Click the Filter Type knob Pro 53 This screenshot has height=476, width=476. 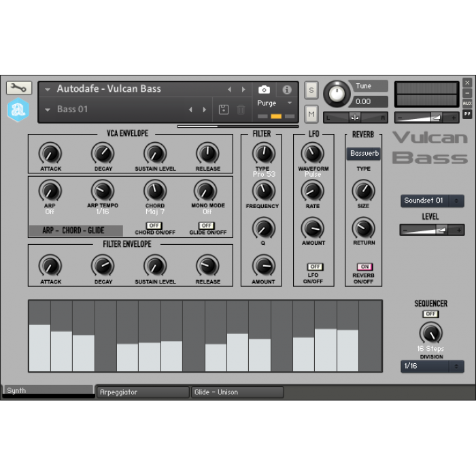click(x=264, y=154)
